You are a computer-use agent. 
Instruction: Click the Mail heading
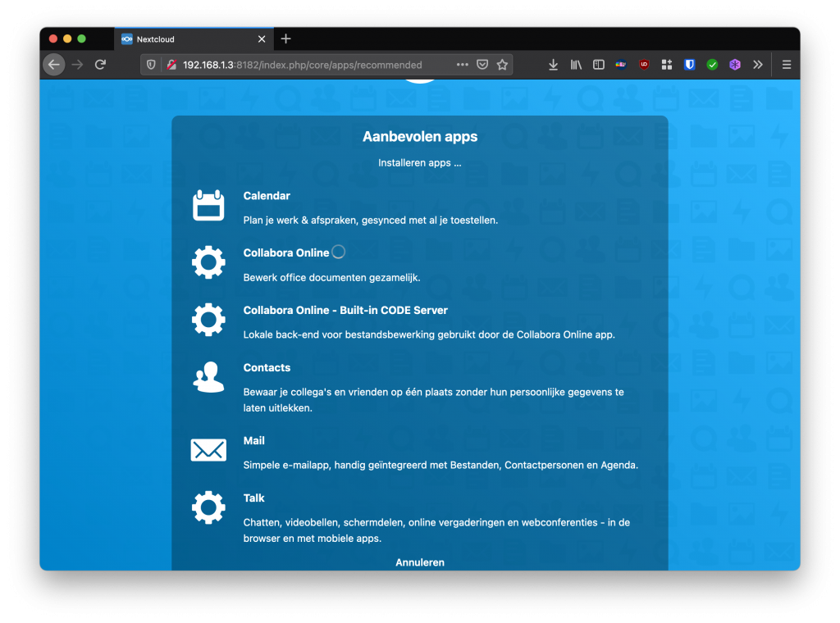[x=254, y=440]
